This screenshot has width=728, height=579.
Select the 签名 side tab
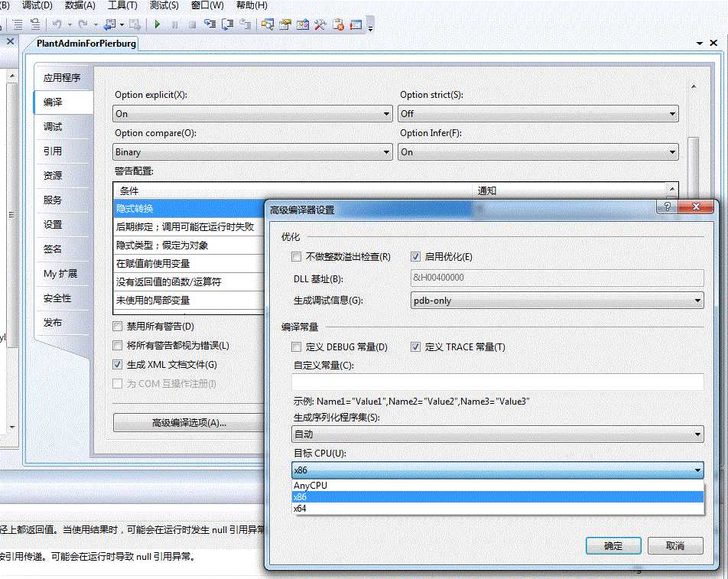(x=53, y=249)
